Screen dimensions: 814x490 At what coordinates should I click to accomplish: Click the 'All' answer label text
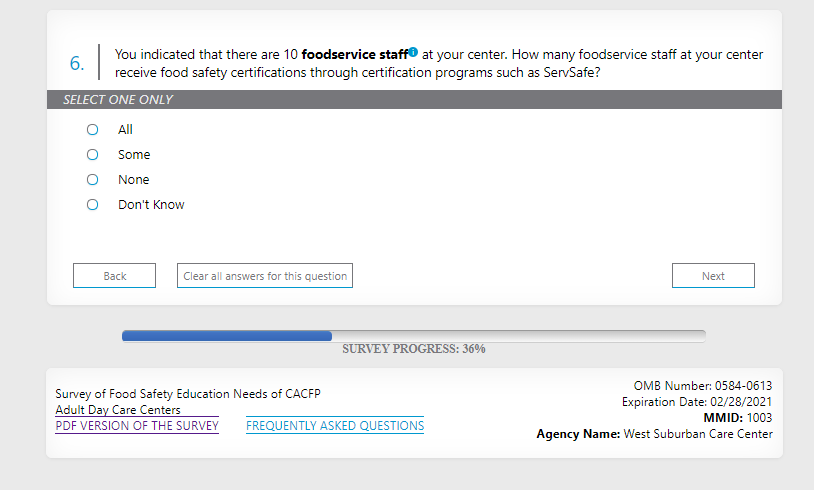click(x=125, y=130)
